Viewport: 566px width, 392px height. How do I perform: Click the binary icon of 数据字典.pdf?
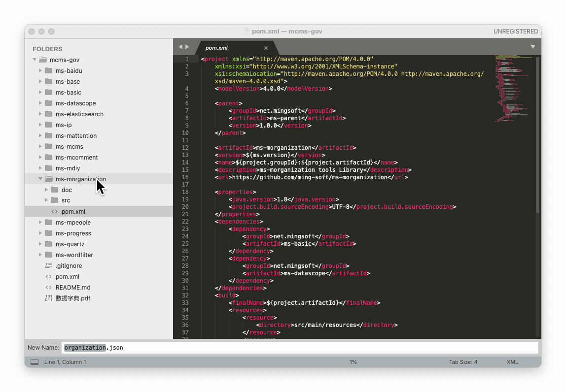[x=48, y=298]
